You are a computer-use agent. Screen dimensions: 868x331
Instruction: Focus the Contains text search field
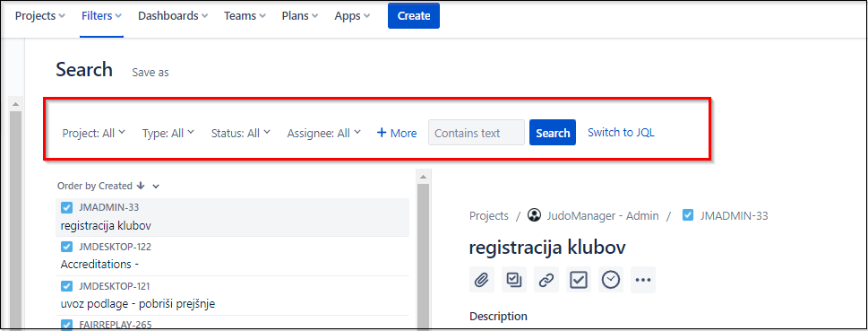[x=476, y=133]
